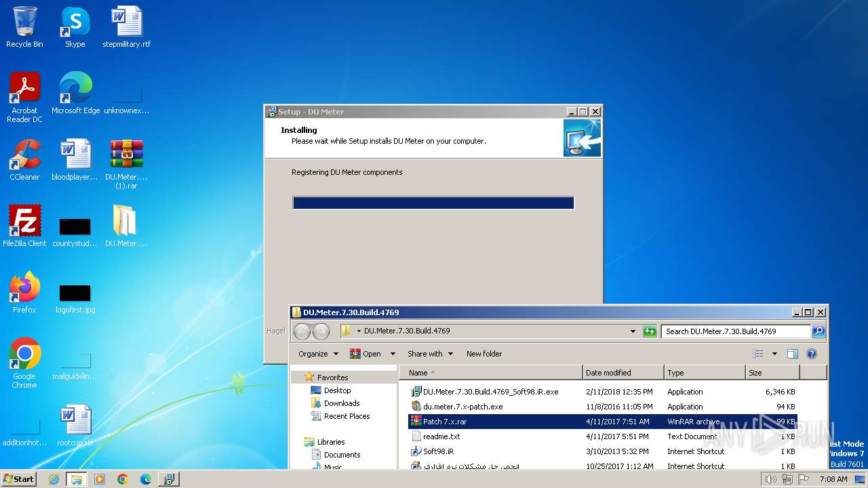Select Favorites in navigation pane

332,378
